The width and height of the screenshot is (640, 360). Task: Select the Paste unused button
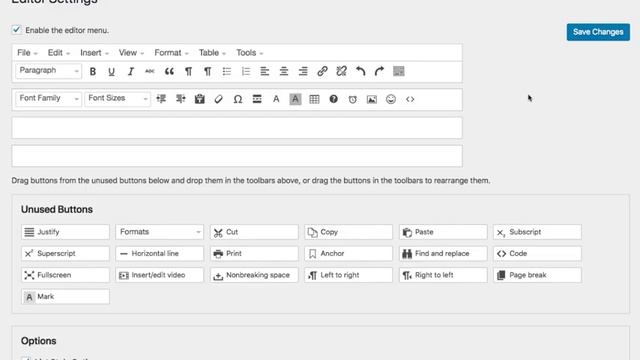tap(443, 232)
